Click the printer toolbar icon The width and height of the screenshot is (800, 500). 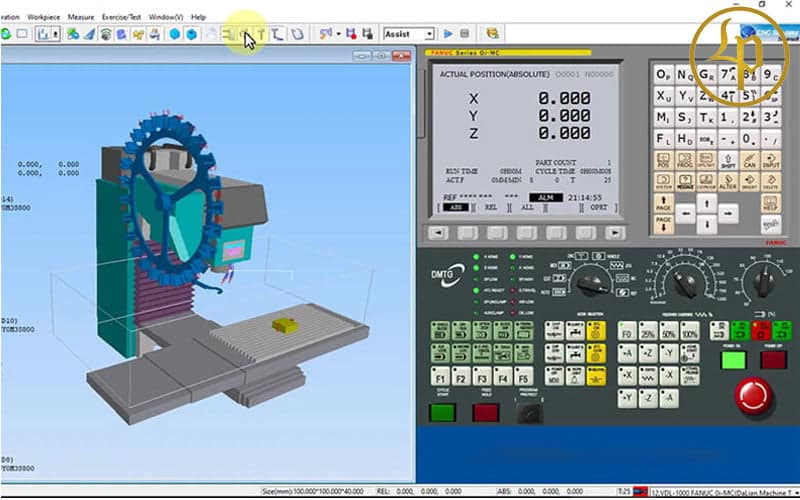click(155, 34)
